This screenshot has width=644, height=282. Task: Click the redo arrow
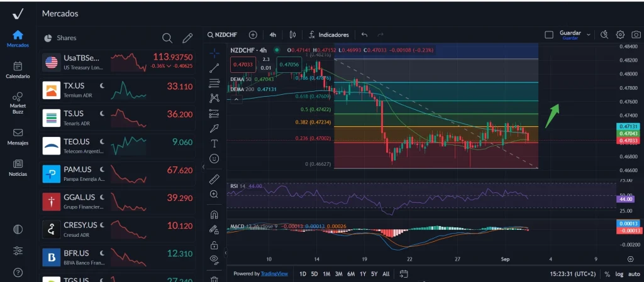pos(380,35)
